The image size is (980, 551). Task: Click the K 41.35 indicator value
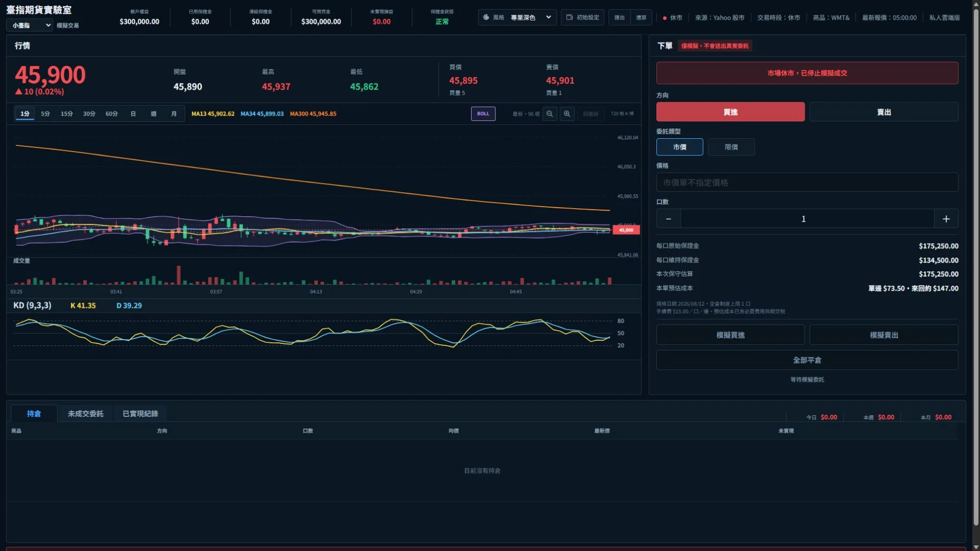click(83, 305)
